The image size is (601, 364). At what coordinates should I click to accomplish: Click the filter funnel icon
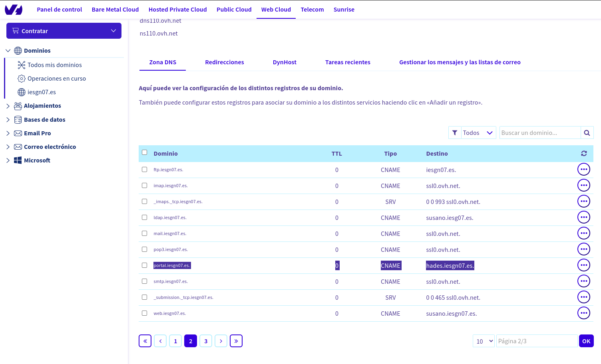[455, 132]
